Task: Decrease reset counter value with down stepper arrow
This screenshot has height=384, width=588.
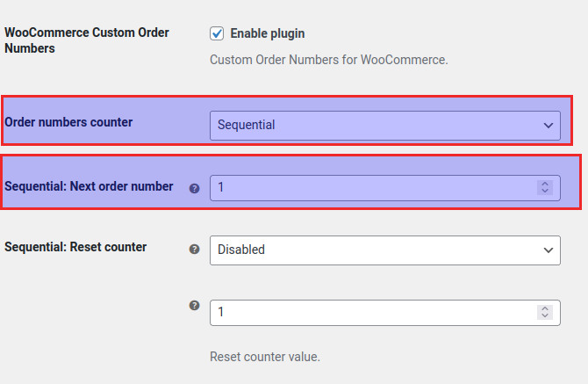Action: click(x=545, y=316)
